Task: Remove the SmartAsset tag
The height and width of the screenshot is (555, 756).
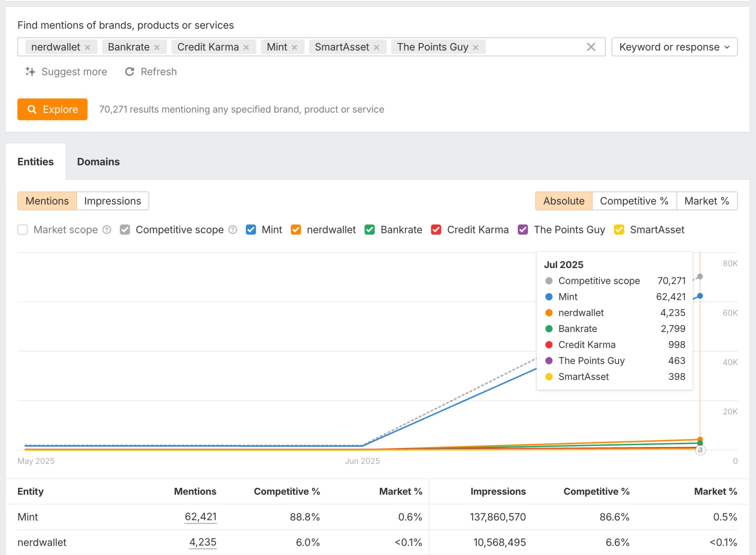Action: (377, 47)
